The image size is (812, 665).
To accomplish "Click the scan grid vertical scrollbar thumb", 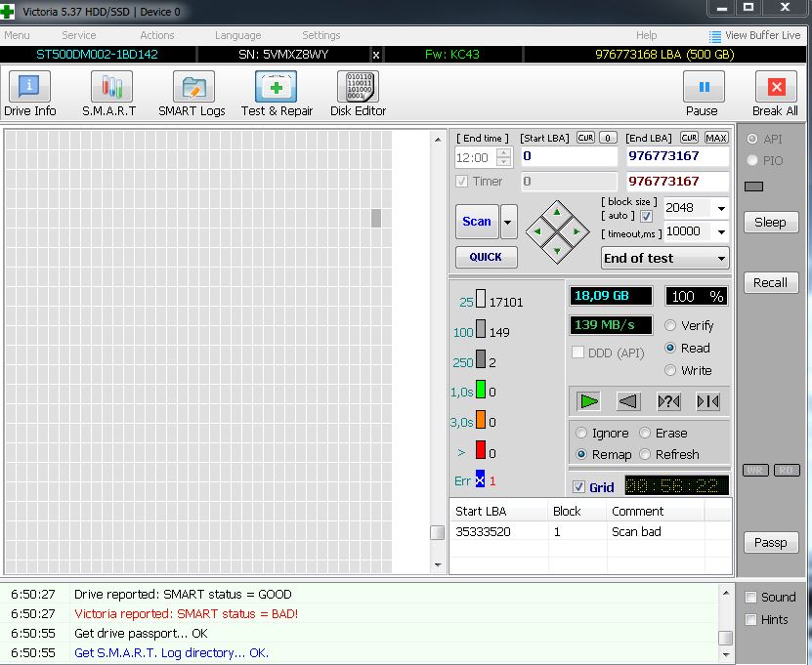I will (x=438, y=532).
